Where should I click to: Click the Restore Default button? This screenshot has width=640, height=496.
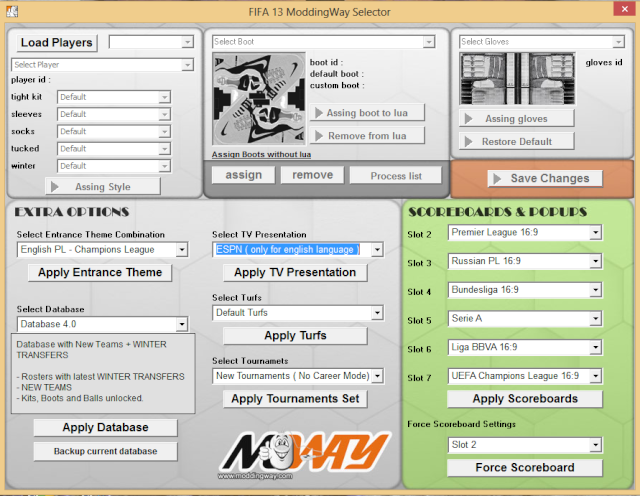pos(517,141)
